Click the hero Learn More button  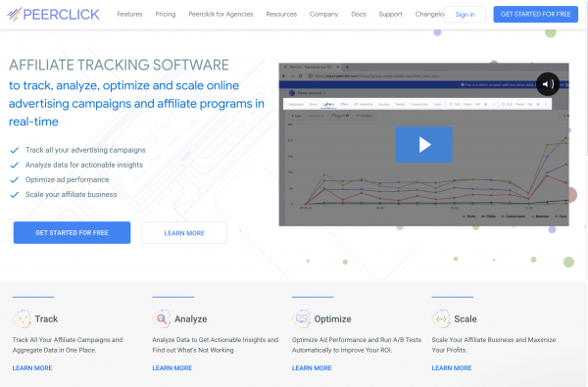click(184, 233)
